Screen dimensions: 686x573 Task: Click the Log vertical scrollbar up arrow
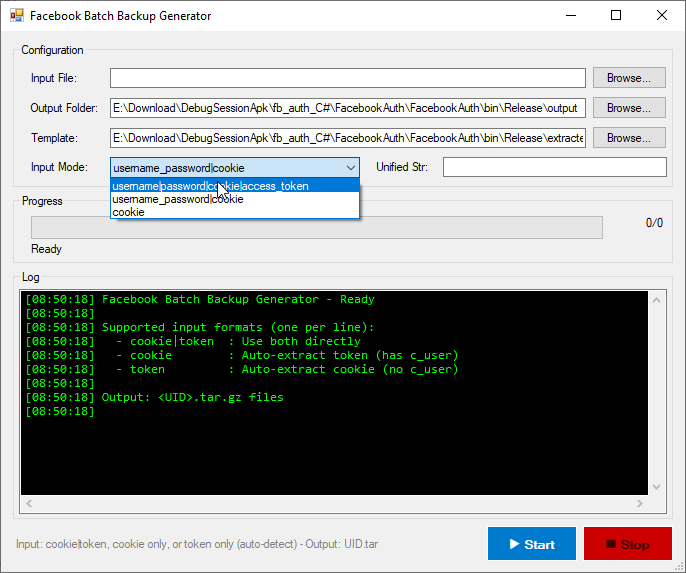click(657, 299)
